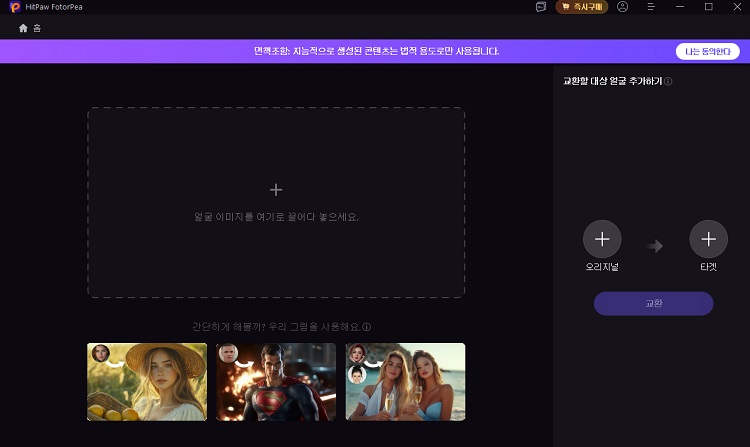This screenshot has height=447, width=750.
Task: Click the 얼굴 이미지를 여기로 끌어다 놓으세요 text
Action: point(276,217)
